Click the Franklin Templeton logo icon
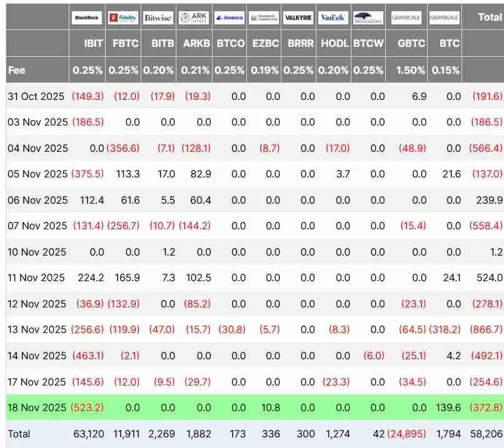 (264, 17)
